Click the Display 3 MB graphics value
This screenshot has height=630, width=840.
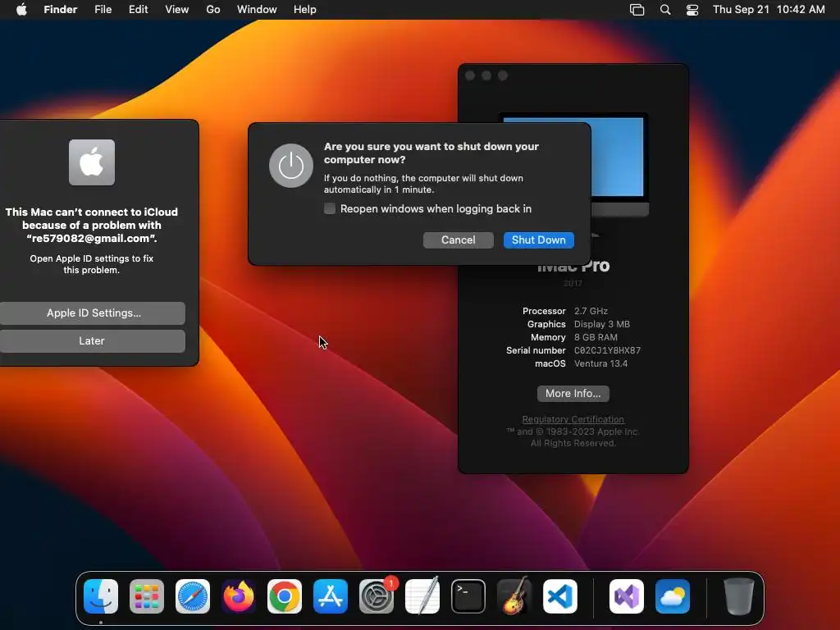tap(601, 324)
